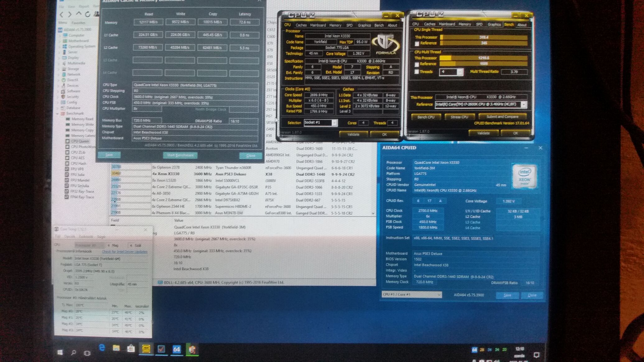The image size is (644, 362).
Task: Click Close in Cache & Memory Benchmark window
Action: (251, 155)
